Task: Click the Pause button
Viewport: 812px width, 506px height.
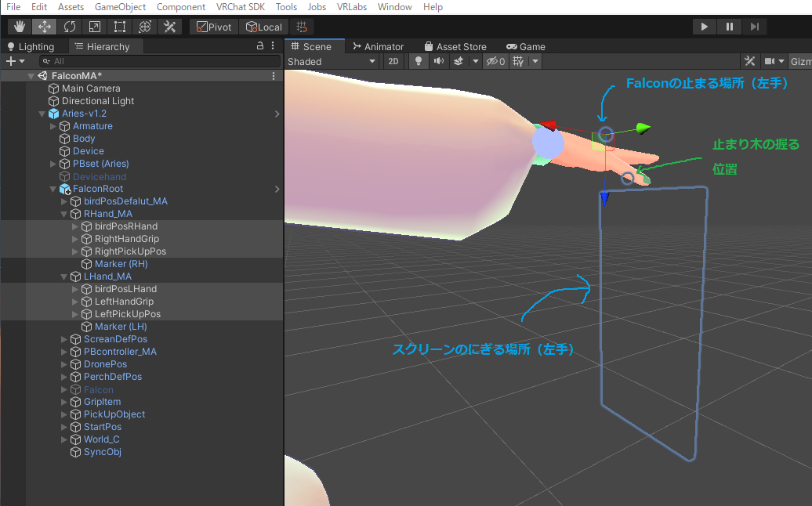Action: pos(729,27)
